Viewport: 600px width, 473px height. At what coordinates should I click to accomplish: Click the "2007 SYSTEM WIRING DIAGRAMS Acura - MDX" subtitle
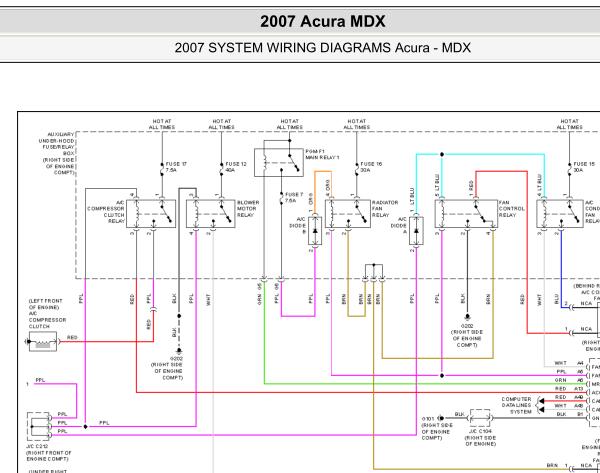pyautogui.click(x=323, y=48)
